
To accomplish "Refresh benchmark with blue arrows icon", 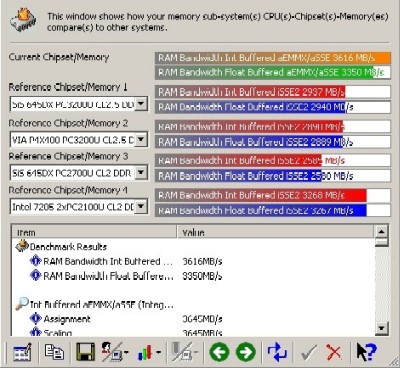I will point(277,352).
